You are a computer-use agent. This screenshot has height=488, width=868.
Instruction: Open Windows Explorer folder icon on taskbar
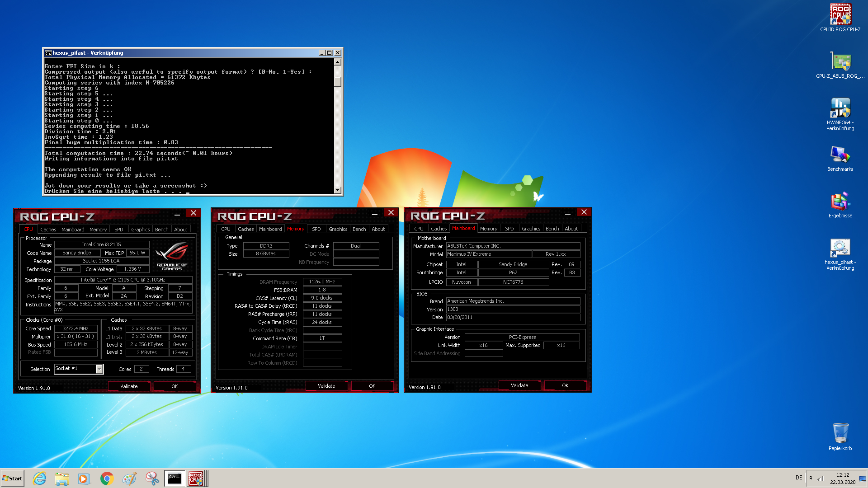pyautogui.click(x=62, y=479)
